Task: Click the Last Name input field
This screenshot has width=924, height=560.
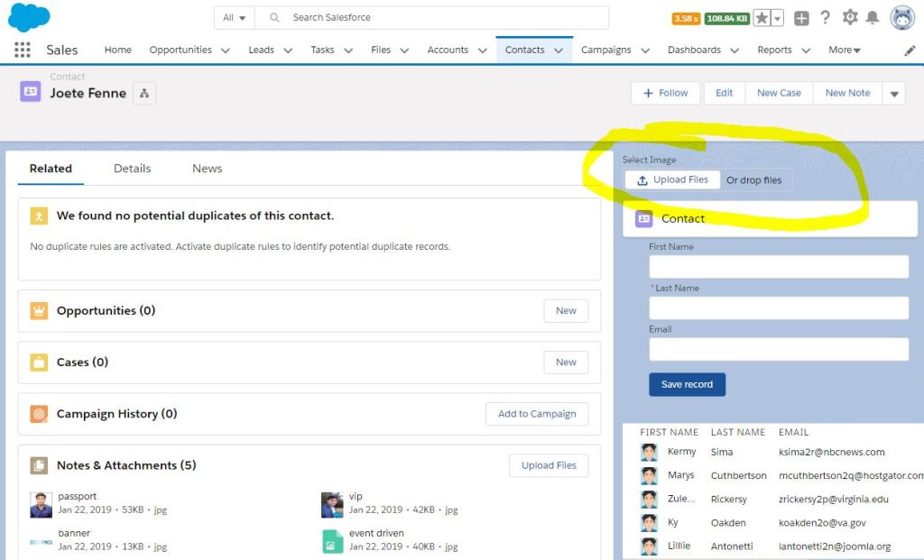Action: [x=779, y=308]
